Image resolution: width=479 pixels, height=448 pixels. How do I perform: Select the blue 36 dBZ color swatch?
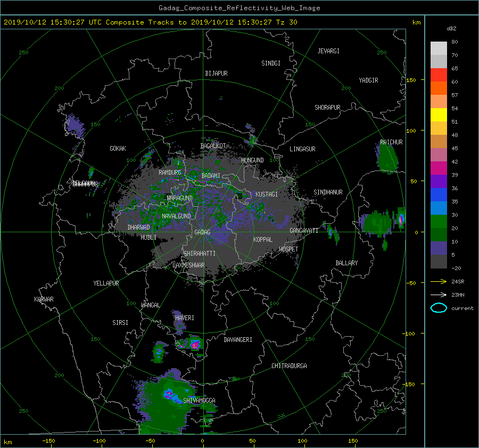point(439,194)
